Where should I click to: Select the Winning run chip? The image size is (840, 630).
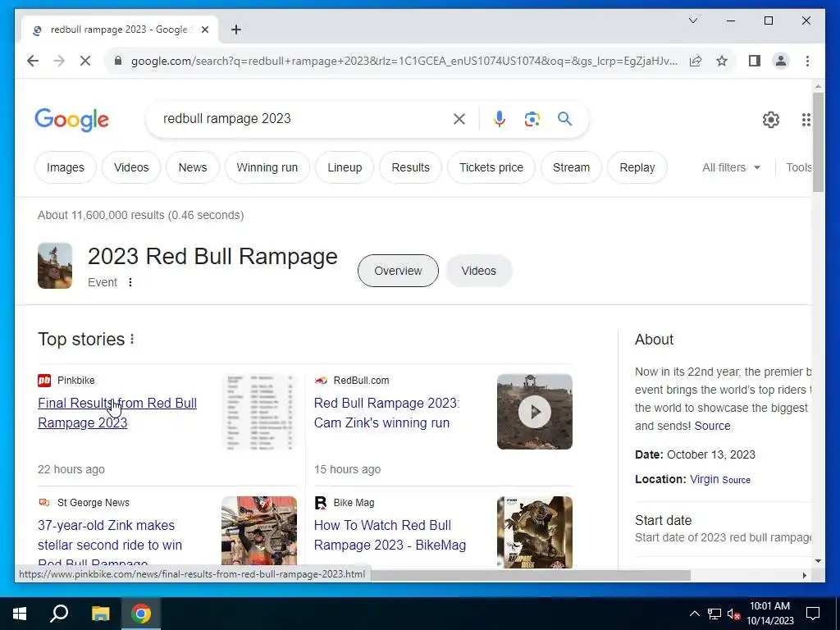tap(267, 167)
